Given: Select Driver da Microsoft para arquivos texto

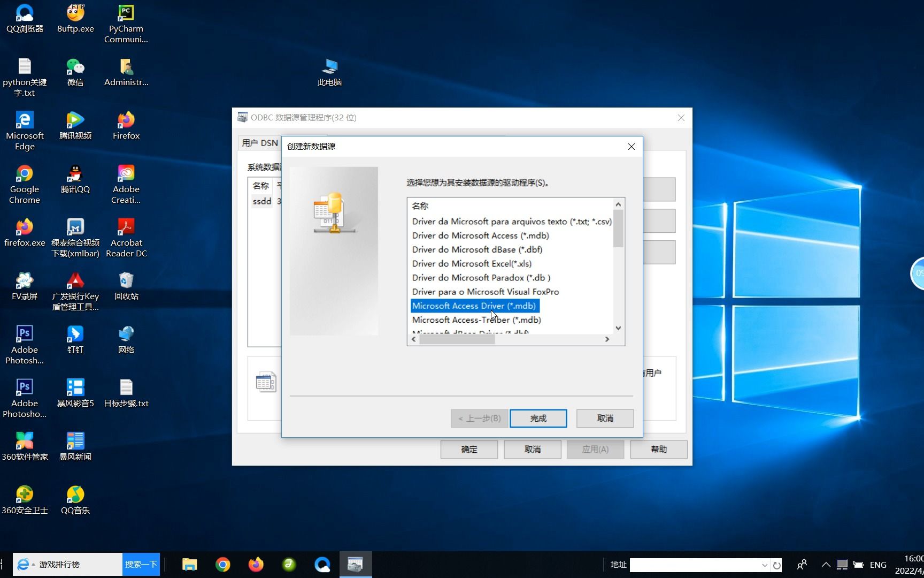Looking at the screenshot, I should 512,221.
